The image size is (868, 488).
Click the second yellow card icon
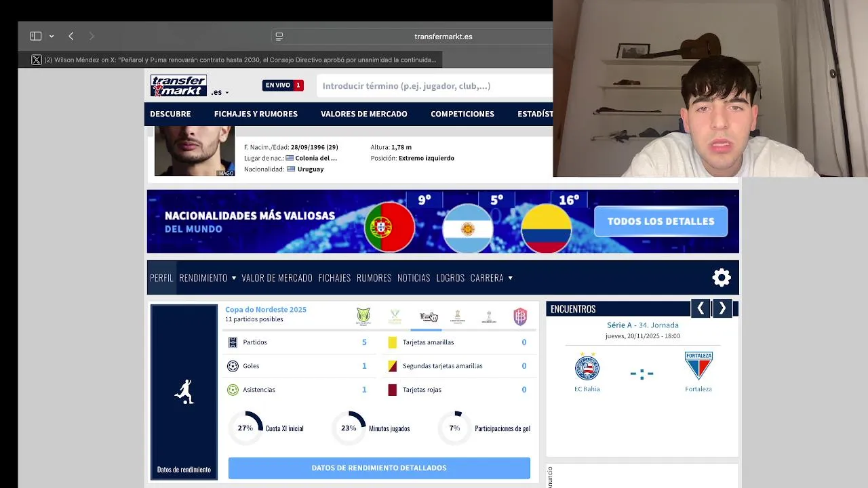[x=392, y=366]
